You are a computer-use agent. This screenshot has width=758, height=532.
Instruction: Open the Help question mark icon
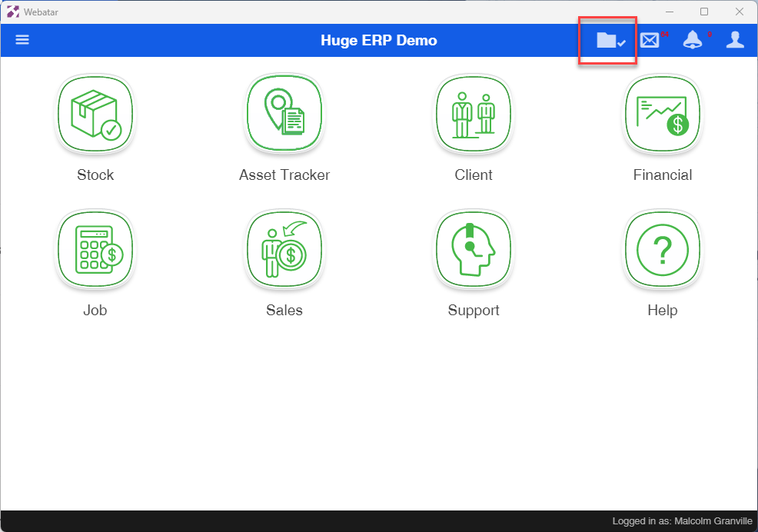tap(663, 250)
